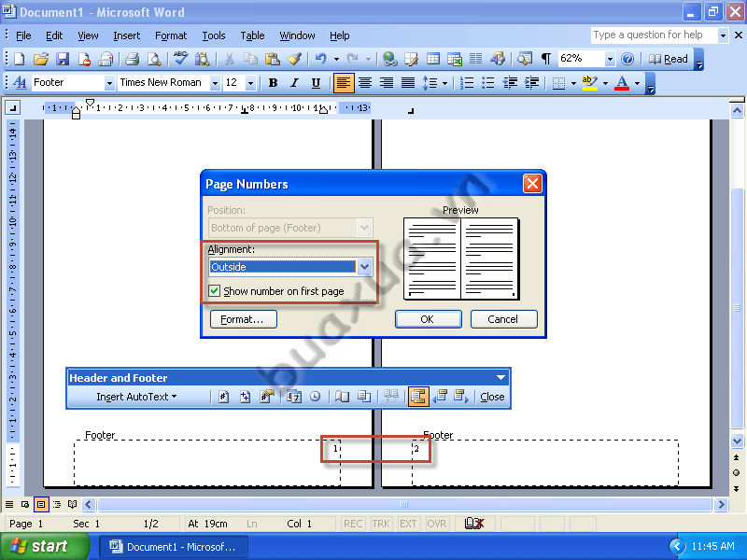This screenshot has width=747, height=560.
Task: Toggle Center alignment
Action: 364,83
